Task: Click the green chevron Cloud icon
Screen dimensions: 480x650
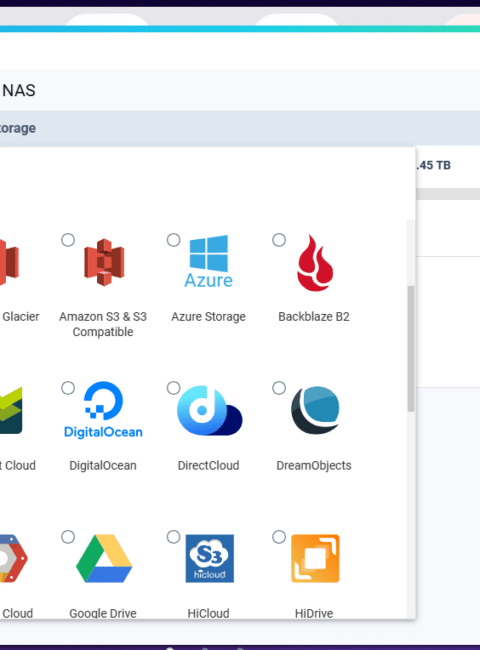Action: pyautogui.click(x=11, y=410)
